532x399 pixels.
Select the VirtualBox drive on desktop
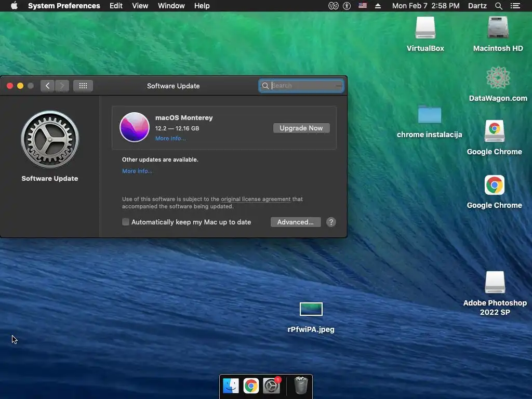coord(425,28)
